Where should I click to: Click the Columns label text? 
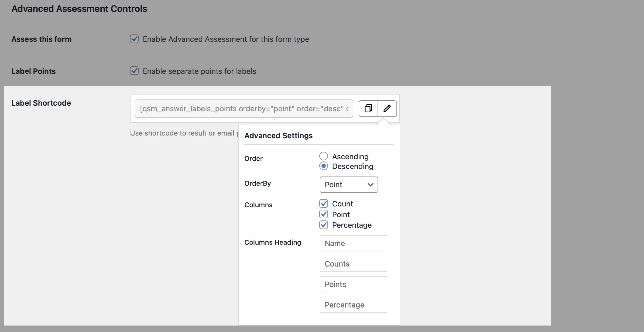[x=258, y=205]
